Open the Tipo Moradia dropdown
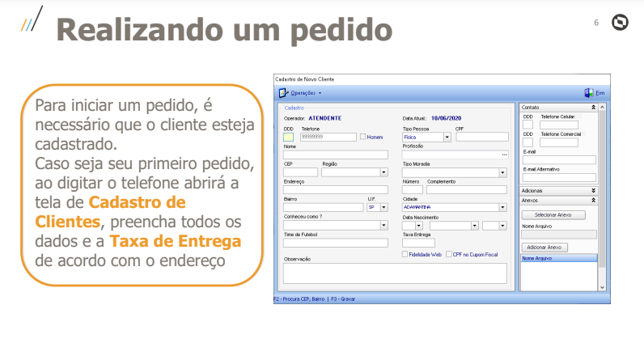The image size is (644, 360). click(x=502, y=172)
